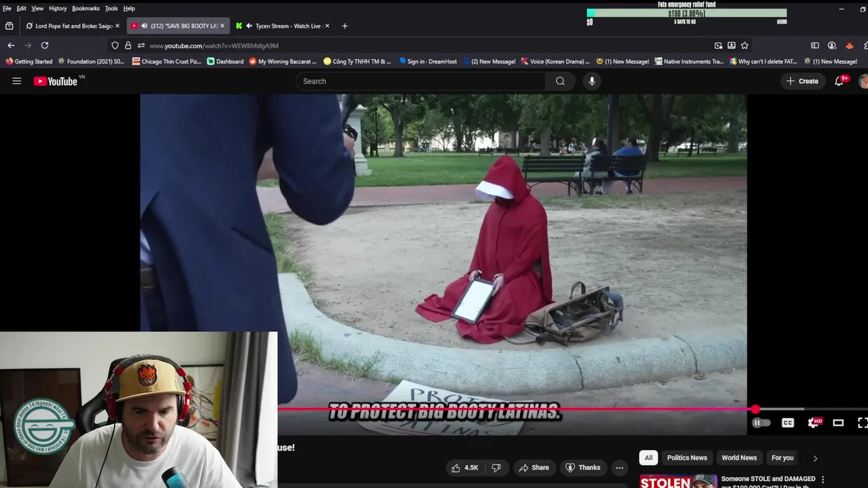868x488 pixels.
Task: Open the Firefox View tab list icon
Action: [x=9, y=26]
